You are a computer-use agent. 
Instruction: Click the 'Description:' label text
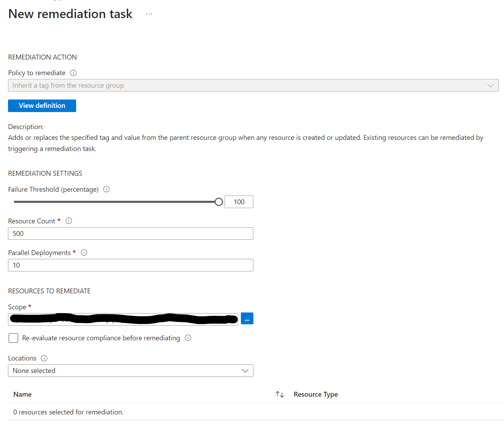(26, 127)
